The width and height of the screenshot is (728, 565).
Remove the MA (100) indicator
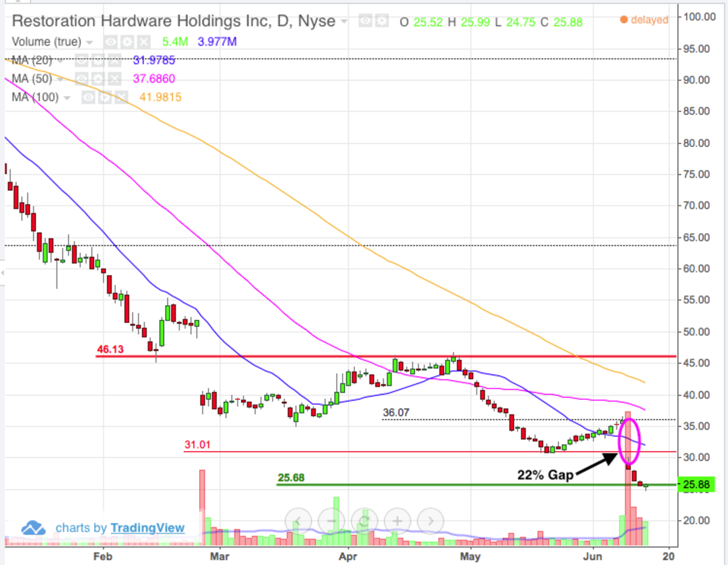click(x=121, y=97)
